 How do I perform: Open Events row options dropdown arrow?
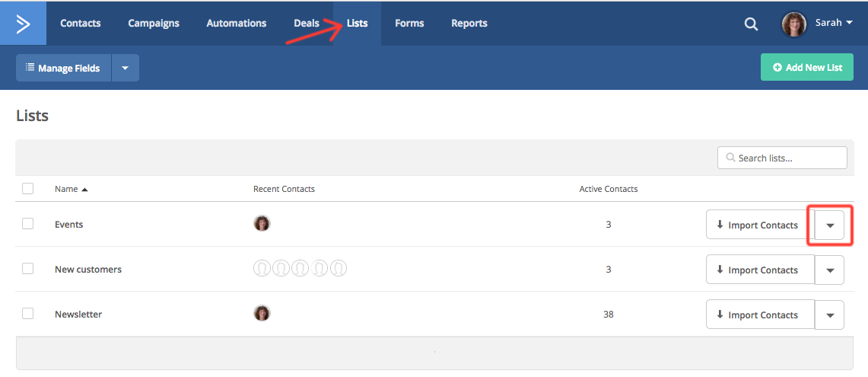pyautogui.click(x=830, y=225)
